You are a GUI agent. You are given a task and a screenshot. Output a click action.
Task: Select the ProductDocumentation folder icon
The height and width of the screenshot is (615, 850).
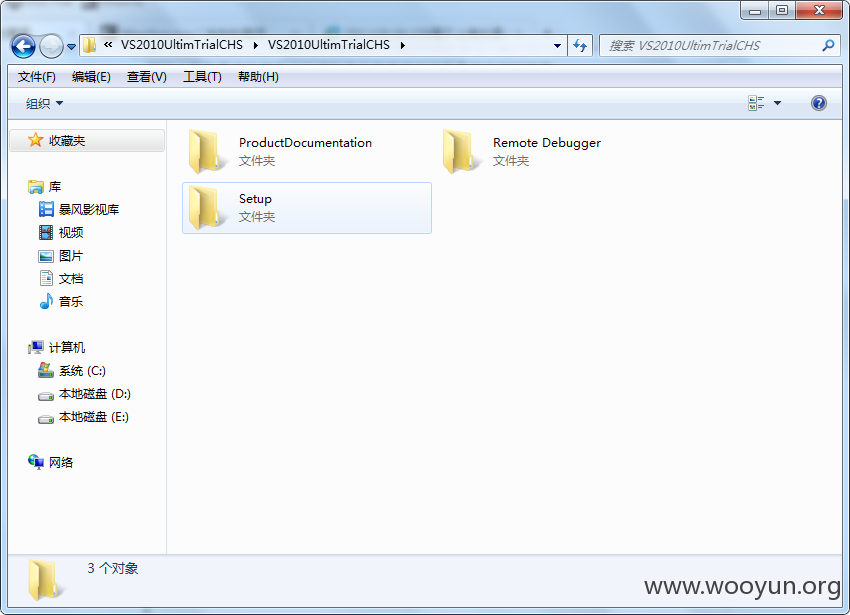point(208,151)
